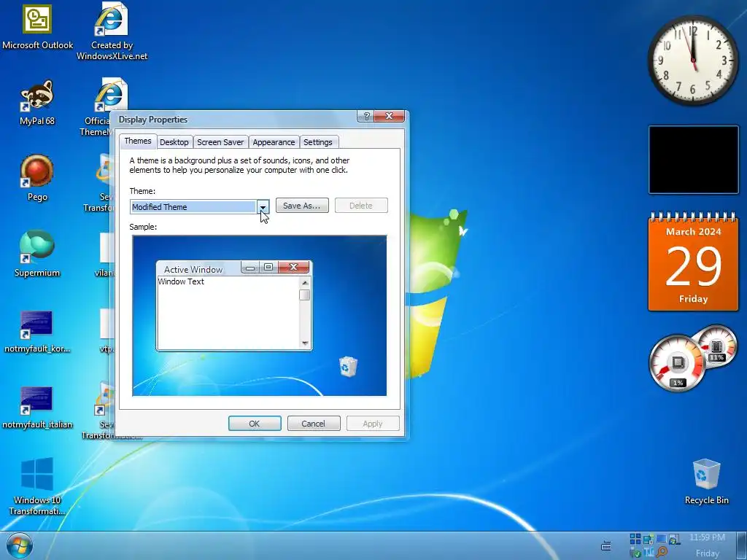Open the Screen Saver tab
The width and height of the screenshot is (747, 560).
click(x=220, y=142)
